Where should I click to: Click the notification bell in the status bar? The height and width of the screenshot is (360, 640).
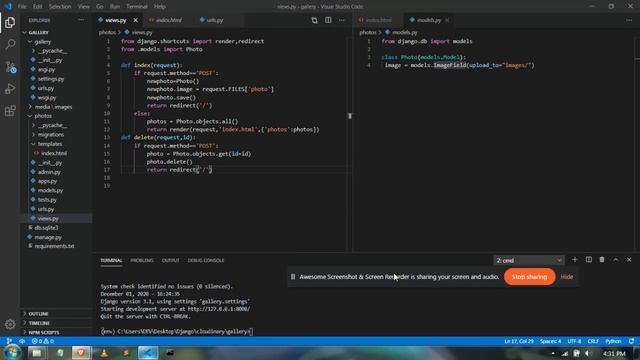631,341
